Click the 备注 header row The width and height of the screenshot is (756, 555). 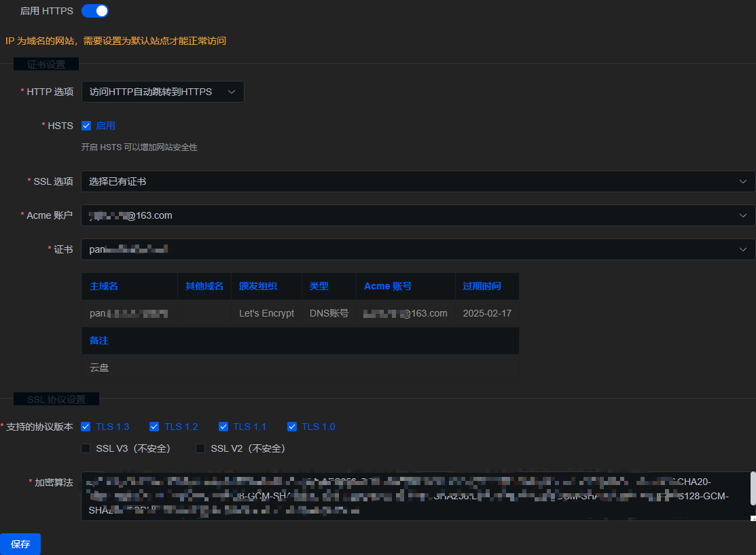tap(300, 340)
